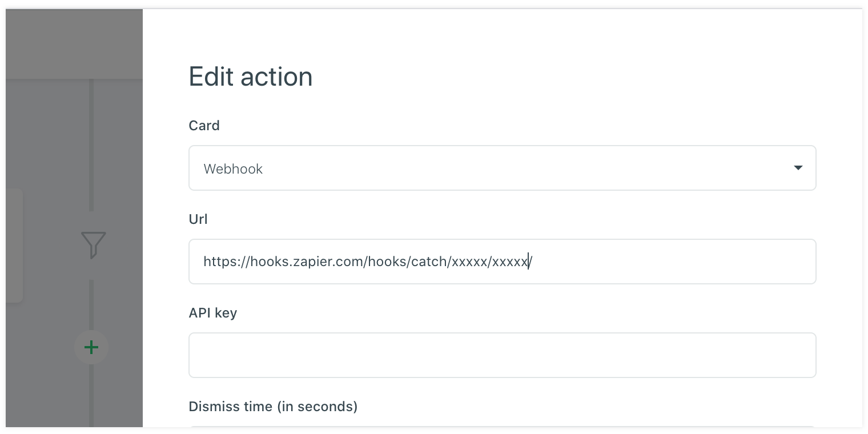Image resolution: width=868 pixels, height=434 pixels.
Task: Focus the Url input field
Action: pyautogui.click(x=657, y=262)
